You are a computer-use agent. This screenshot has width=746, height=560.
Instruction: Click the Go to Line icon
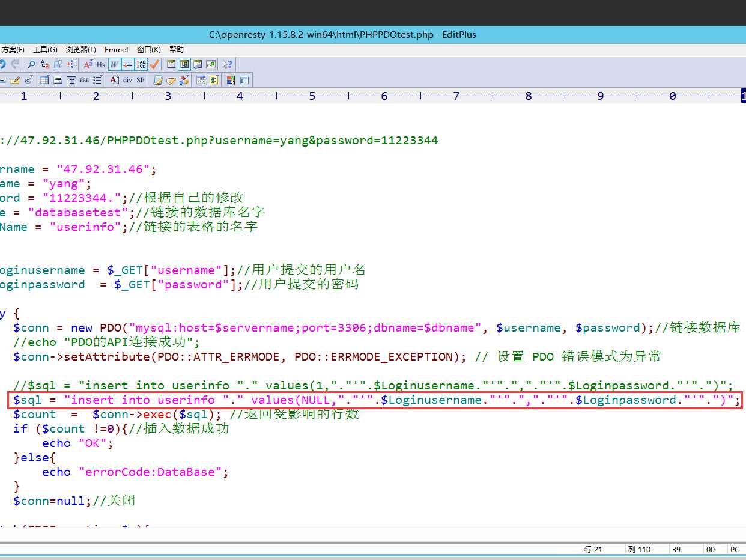pos(71,64)
